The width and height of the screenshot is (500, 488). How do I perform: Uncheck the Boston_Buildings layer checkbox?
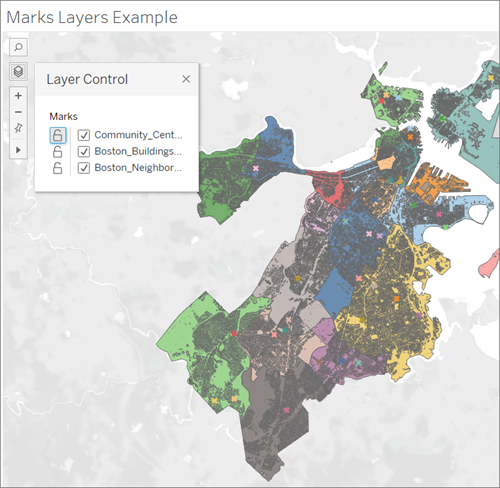[84, 152]
